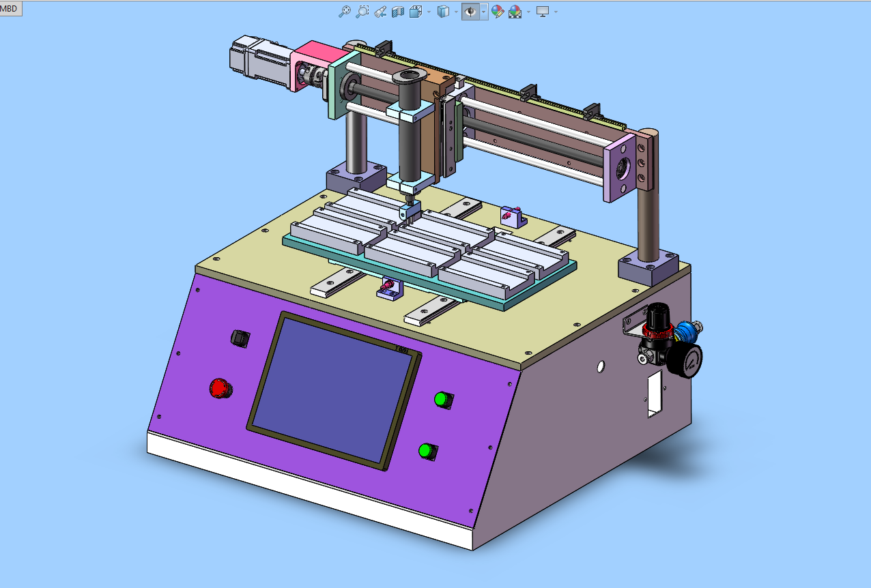Open the View Orientation cube icon
The width and height of the screenshot is (871, 588).
416,12
